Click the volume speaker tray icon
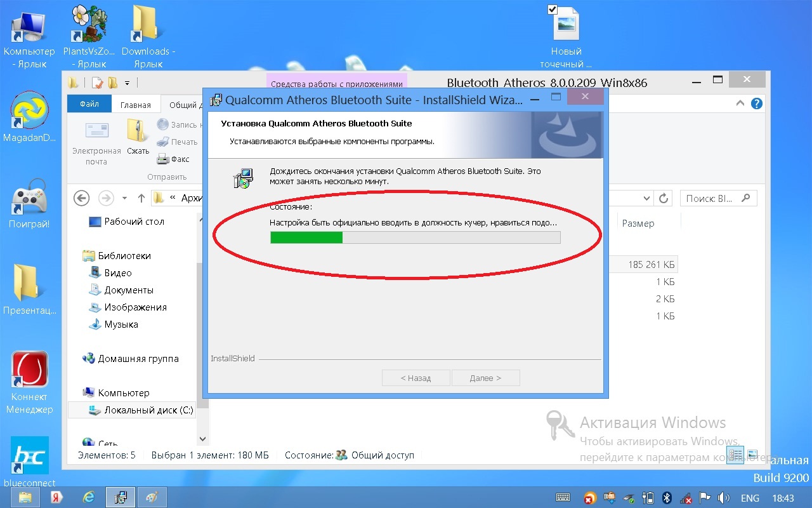This screenshot has width=812, height=508. 724,498
